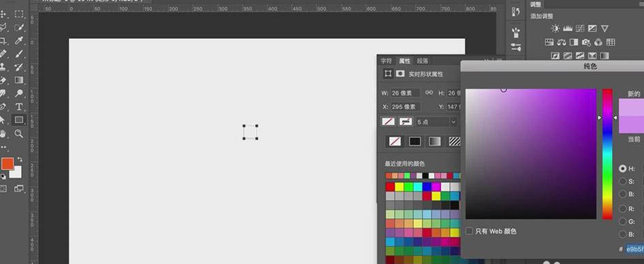Choose the Solid Color fill type button

point(415,142)
